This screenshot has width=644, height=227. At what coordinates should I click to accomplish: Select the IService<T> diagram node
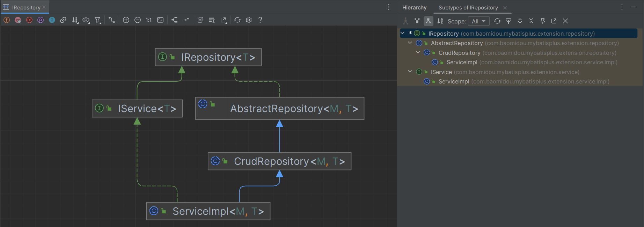137,109
